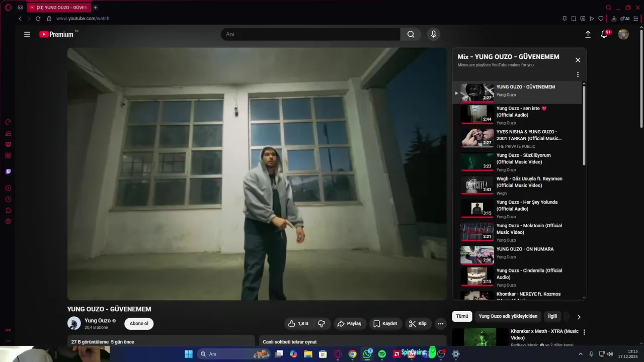Open the Extensions cube icon in the sidebar
Screen dimensions: 644x362
[x=8, y=210]
